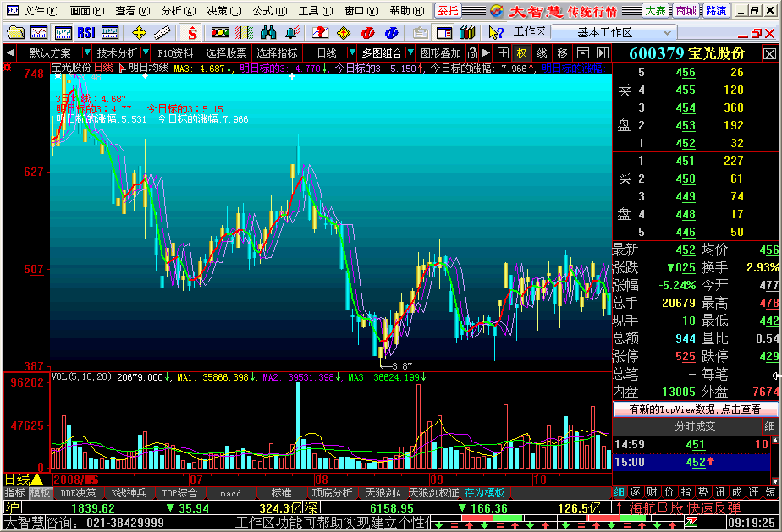The image size is (782, 532).
Task: Expand the 默认方案 dropdown arrow
Action: coord(87,52)
